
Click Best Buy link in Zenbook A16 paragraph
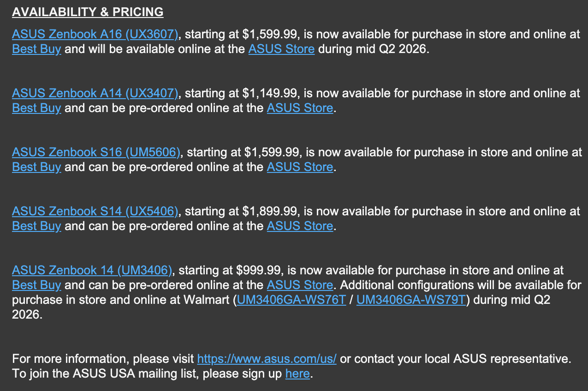[x=36, y=49]
